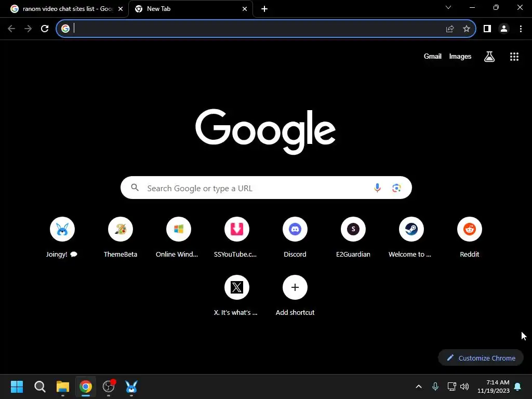
Task: Click the Chrome taskbar icon
Action: pos(86,387)
